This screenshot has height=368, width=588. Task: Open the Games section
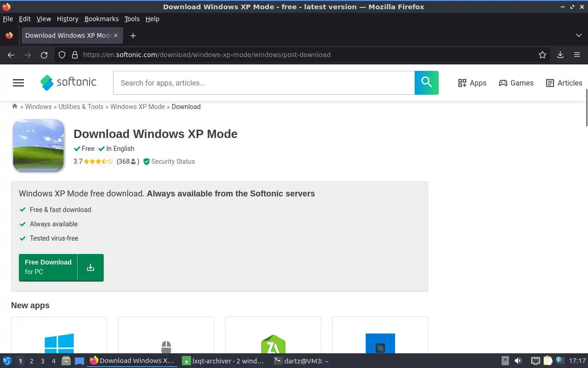[x=516, y=83]
